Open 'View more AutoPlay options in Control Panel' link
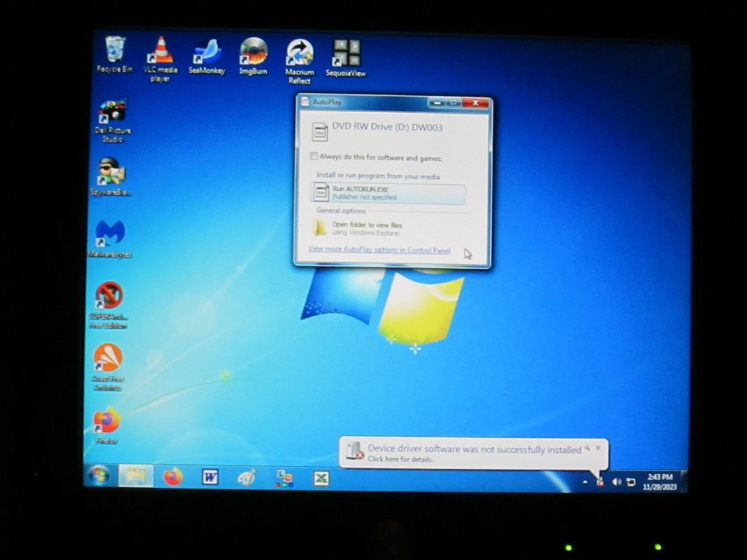The width and height of the screenshot is (747, 560). [379, 249]
